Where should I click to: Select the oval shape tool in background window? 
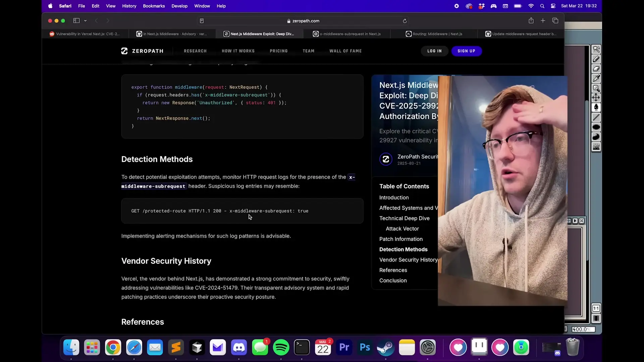click(596, 127)
